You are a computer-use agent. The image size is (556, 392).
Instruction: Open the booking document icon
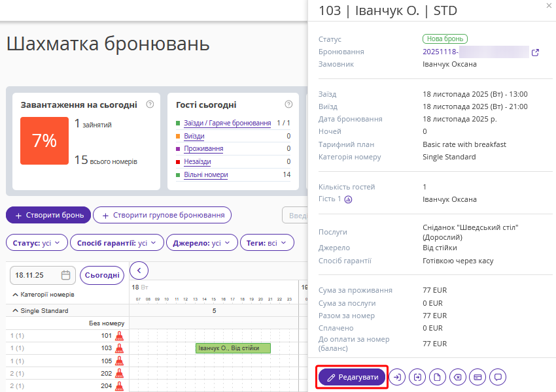tap(438, 377)
